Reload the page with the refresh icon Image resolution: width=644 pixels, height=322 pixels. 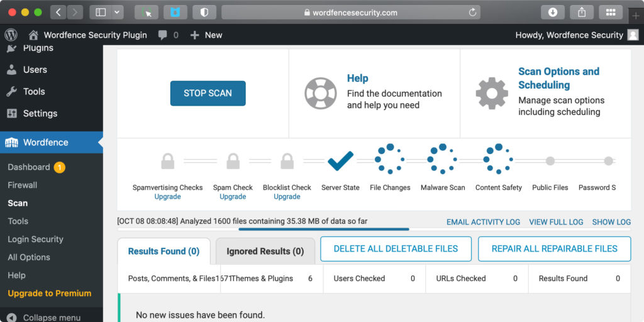coord(472,13)
